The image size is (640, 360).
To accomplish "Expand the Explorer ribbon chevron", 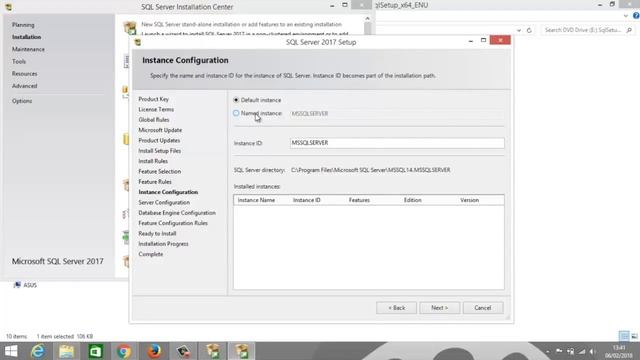I will point(626,16).
